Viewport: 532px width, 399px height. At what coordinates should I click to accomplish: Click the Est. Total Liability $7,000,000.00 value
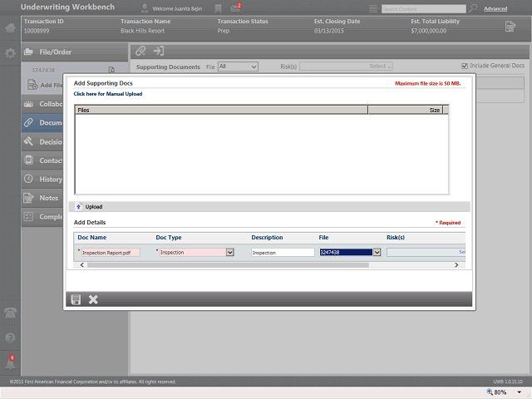tap(429, 31)
